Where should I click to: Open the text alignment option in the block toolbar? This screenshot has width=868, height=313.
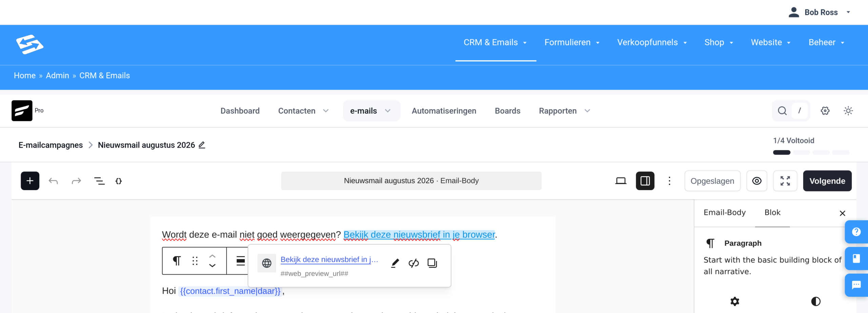pyautogui.click(x=240, y=261)
